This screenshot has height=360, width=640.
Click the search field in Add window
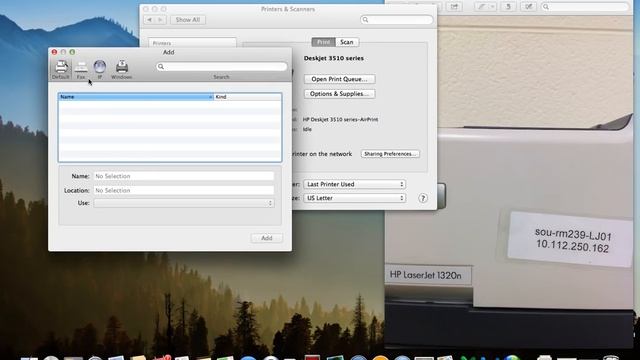coord(222,67)
